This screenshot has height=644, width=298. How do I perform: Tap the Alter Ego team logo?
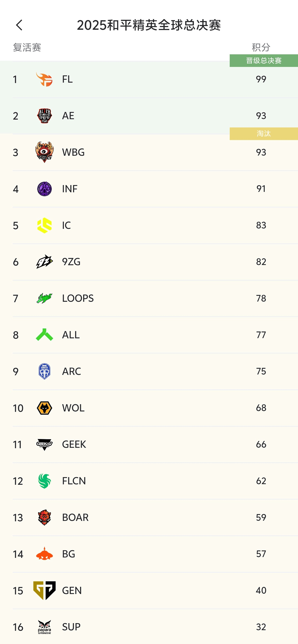coord(44,116)
